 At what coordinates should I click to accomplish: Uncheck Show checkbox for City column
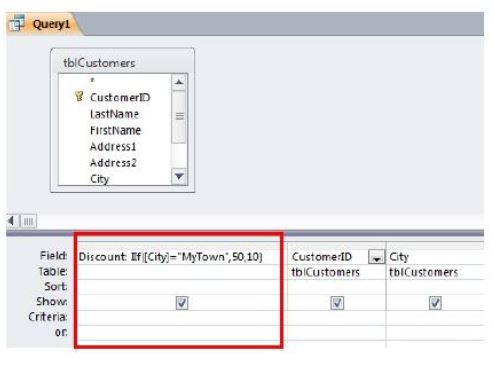click(435, 303)
